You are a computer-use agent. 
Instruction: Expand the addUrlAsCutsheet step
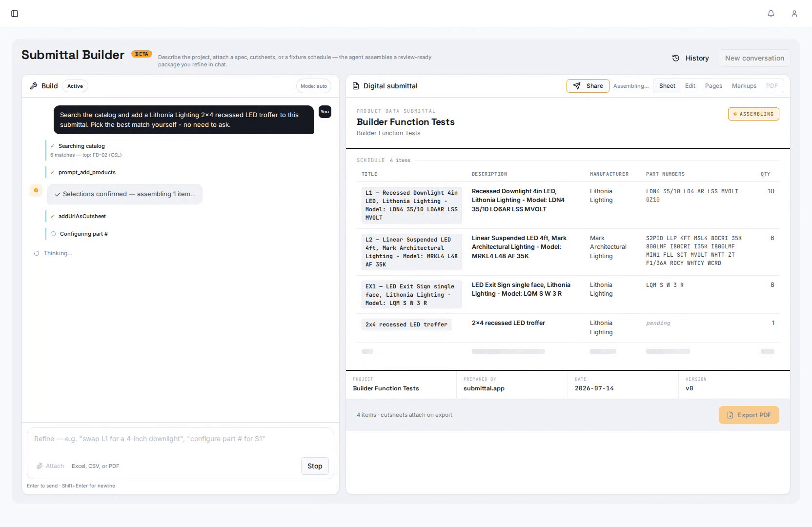click(82, 216)
